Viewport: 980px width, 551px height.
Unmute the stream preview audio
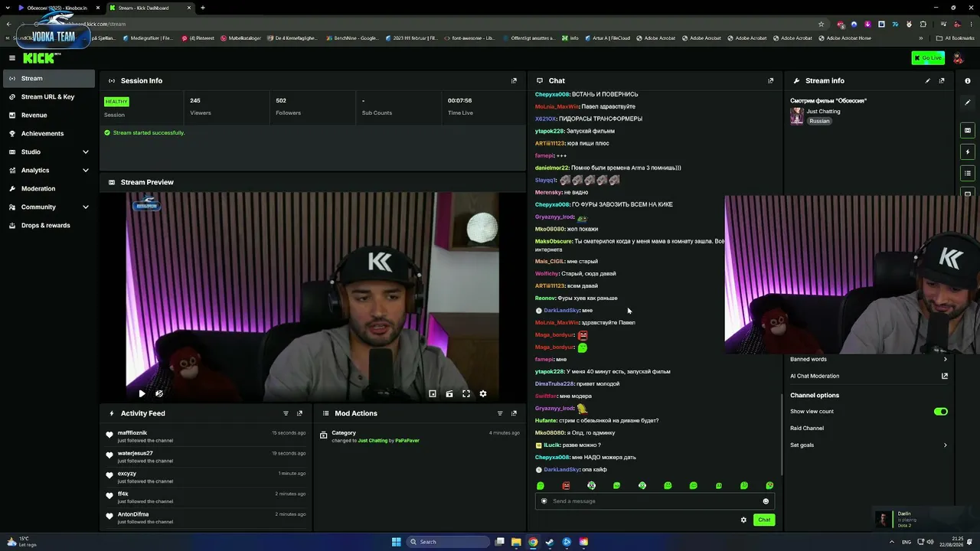pos(159,393)
